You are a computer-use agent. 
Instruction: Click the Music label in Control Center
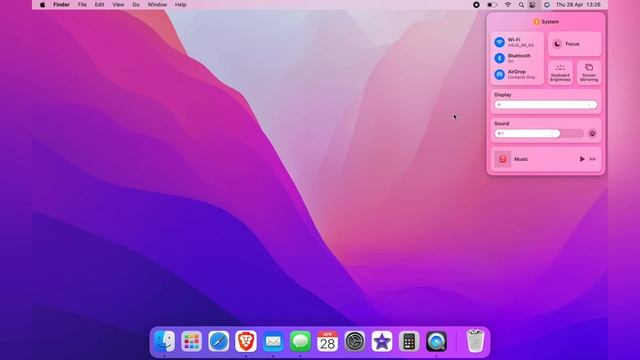pyautogui.click(x=521, y=159)
